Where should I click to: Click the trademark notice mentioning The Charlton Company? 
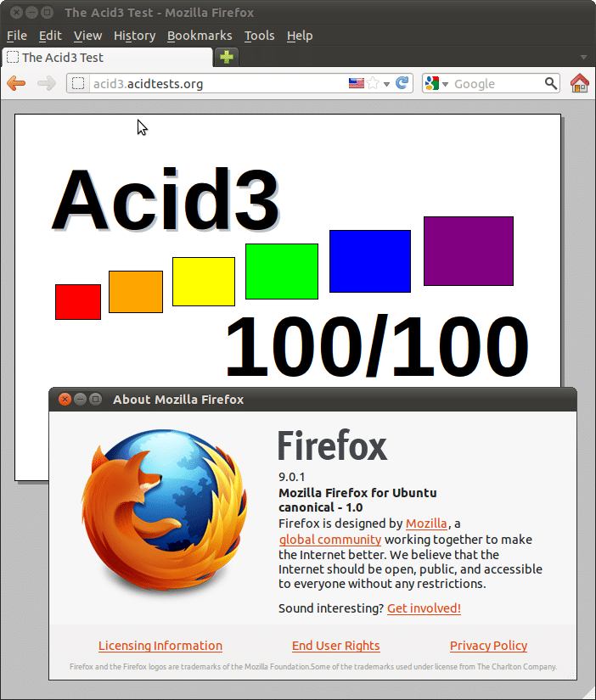[313, 667]
